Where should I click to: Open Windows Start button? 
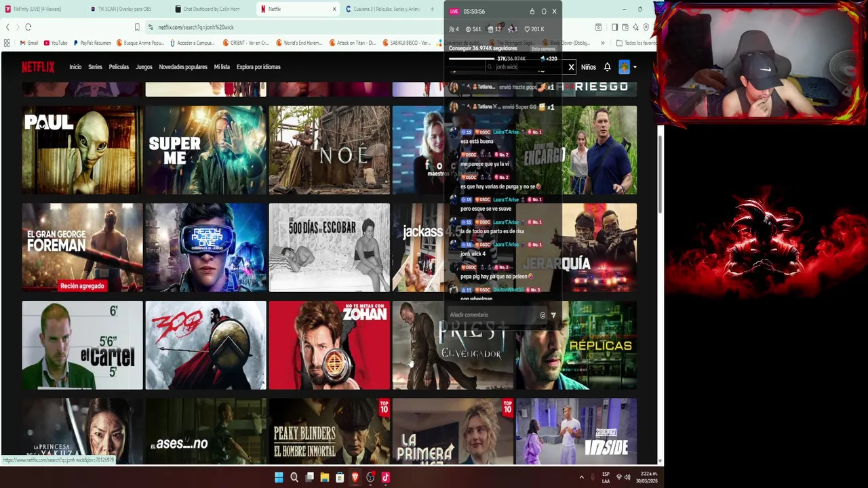tap(279, 477)
